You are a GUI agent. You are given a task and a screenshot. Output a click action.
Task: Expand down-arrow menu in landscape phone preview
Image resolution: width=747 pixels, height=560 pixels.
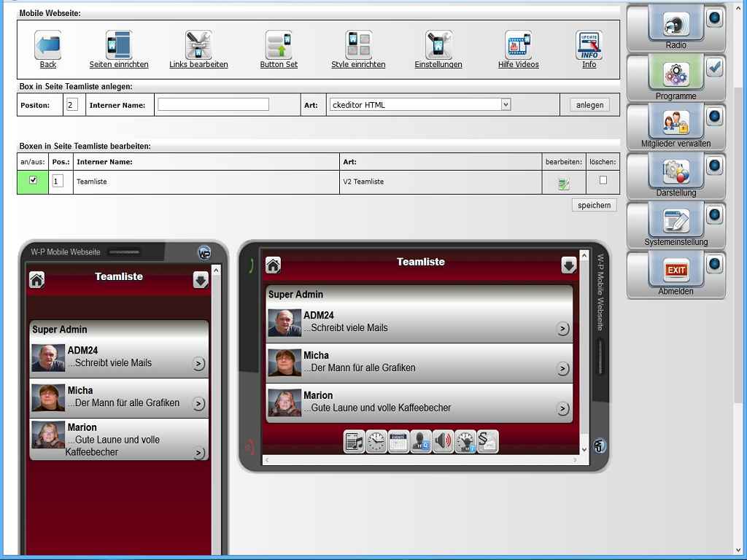pyautogui.click(x=569, y=265)
